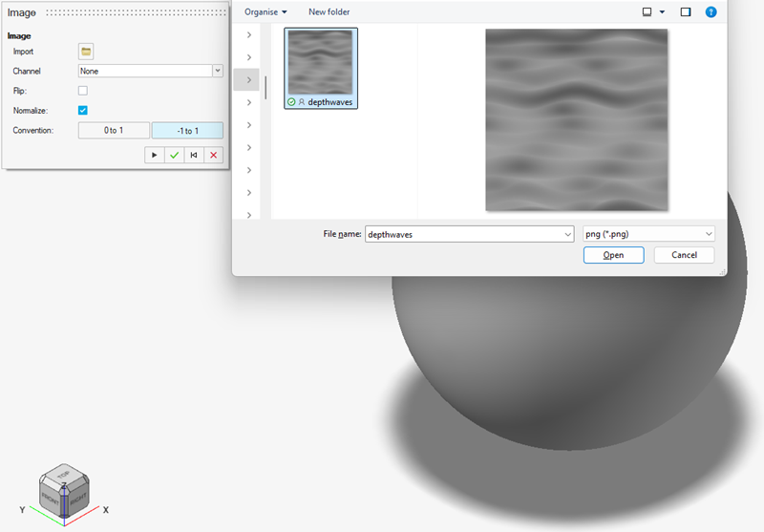Open file dialog help icon
The height and width of the screenshot is (532, 764).
[x=711, y=11]
